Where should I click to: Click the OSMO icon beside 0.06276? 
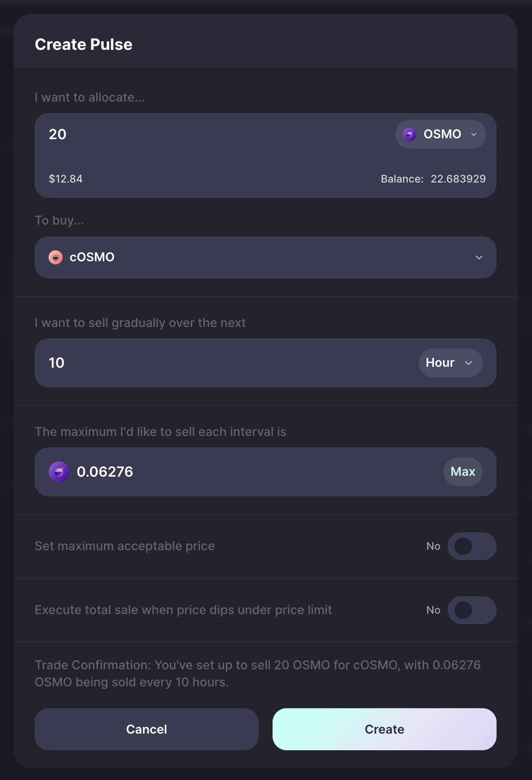(59, 472)
